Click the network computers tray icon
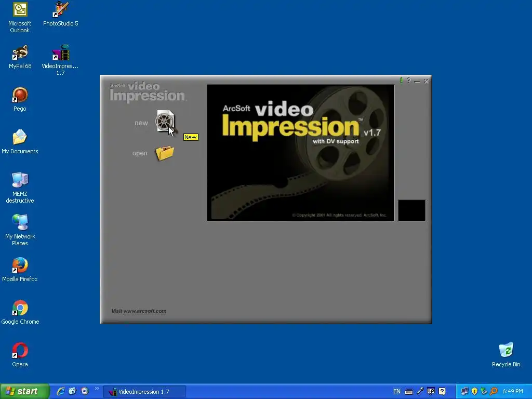This screenshot has height=399, width=532. pos(464,391)
